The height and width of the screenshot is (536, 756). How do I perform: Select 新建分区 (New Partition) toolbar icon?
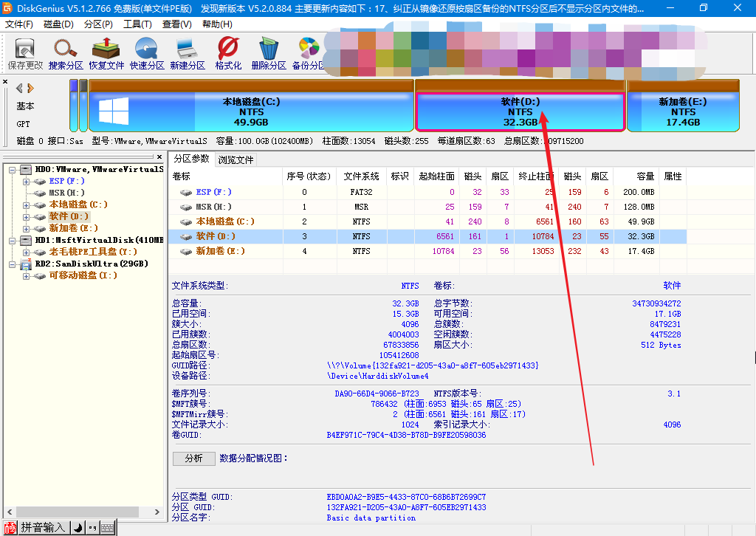(188, 52)
